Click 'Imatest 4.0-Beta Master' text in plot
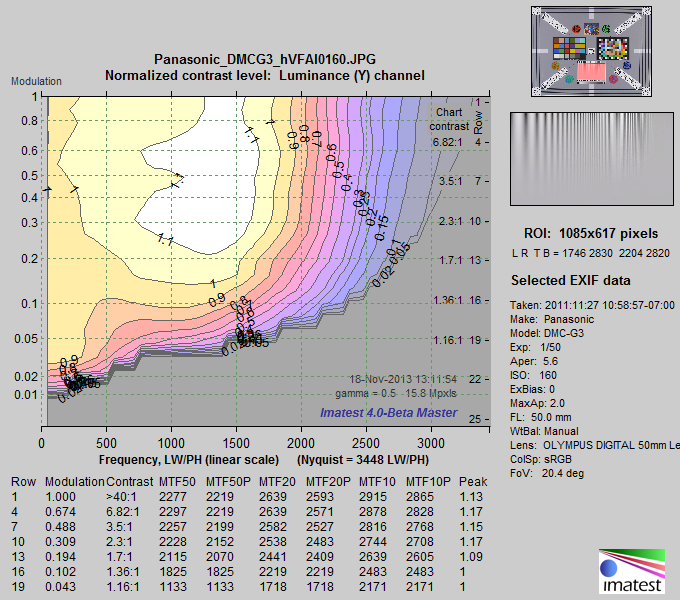The height and width of the screenshot is (600, 680). [x=389, y=413]
